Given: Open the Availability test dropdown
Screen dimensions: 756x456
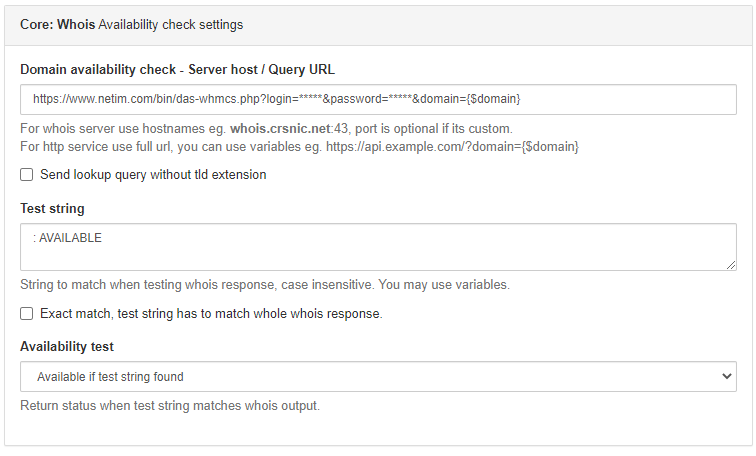Looking at the screenshot, I should tap(378, 376).
